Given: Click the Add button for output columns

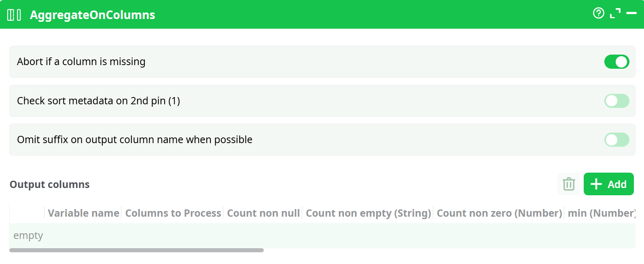Looking at the screenshot, I should pyautogui.click(x=609, y=184).
